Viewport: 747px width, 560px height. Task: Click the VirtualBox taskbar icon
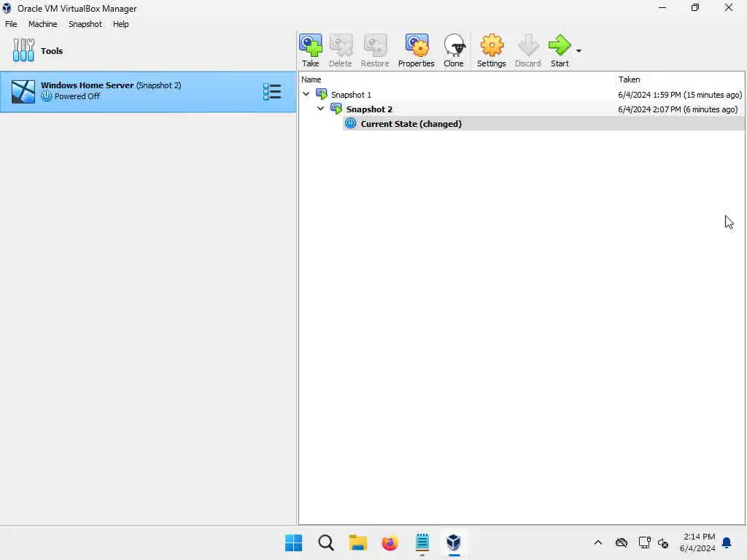454,542
